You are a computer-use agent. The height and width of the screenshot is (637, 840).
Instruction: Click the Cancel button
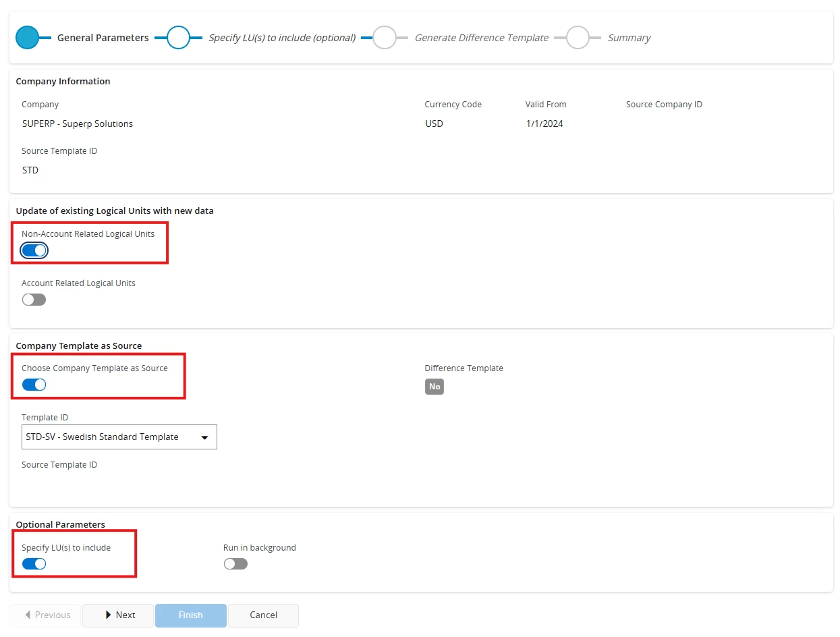(264, 615)
